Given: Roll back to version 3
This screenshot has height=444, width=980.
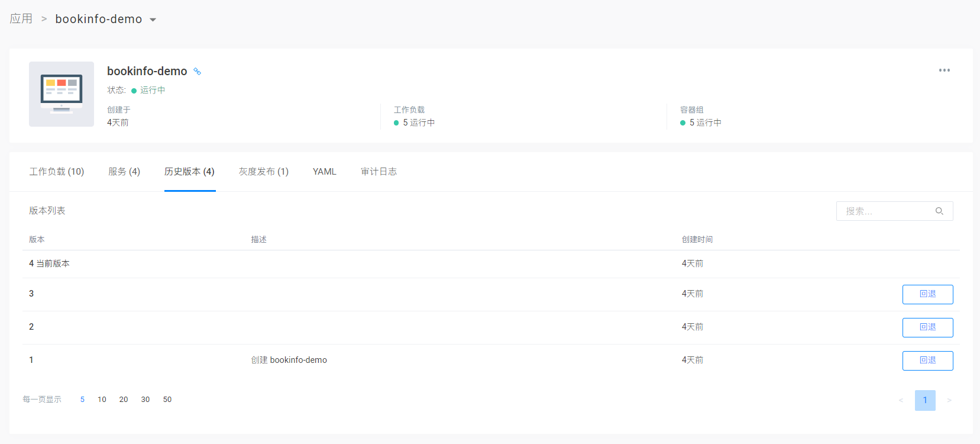Looking at the screenshot, I should (927, 294).
